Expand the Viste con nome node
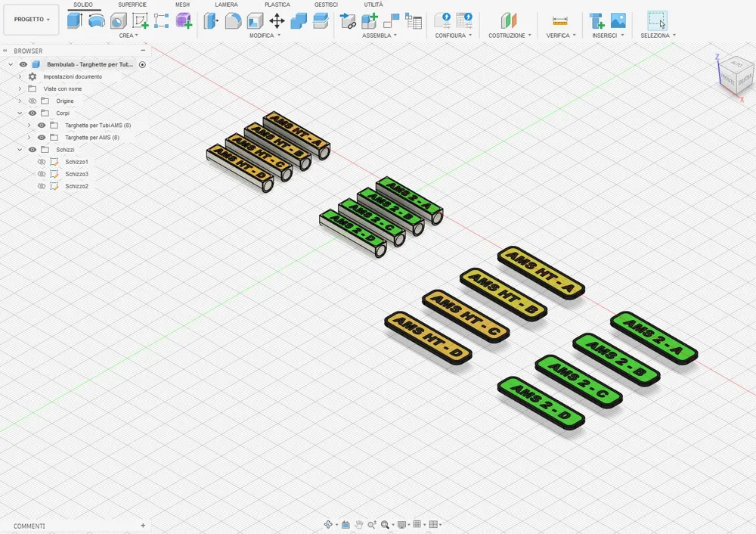Screen dimensions: 756x534 click(20, 88)
